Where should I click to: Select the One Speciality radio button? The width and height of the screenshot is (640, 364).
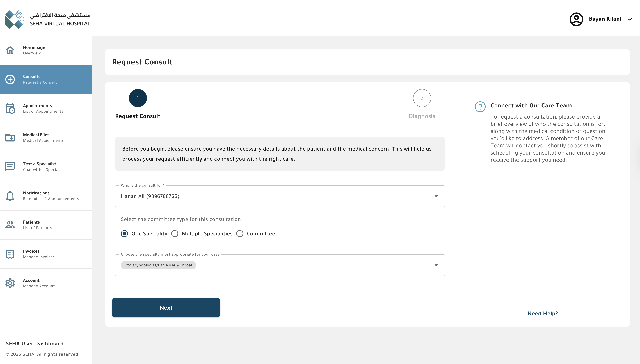point(124,234)
